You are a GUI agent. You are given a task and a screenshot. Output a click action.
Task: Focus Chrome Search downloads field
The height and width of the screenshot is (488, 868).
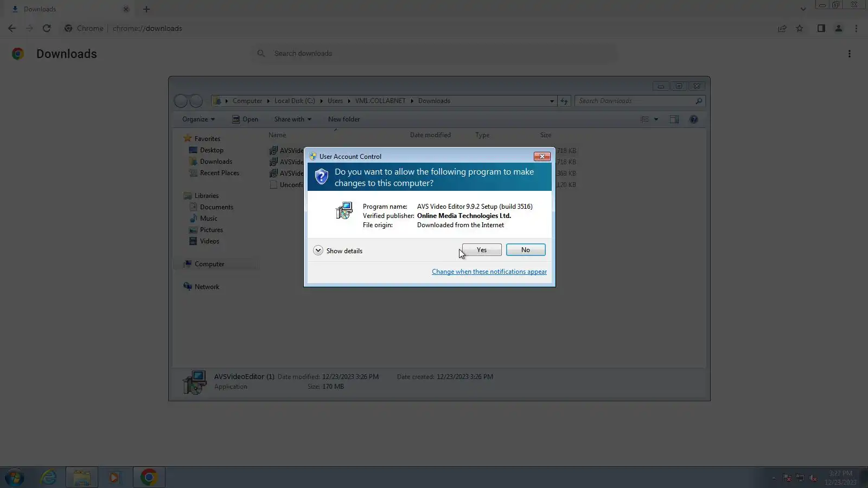click(434, 53)
